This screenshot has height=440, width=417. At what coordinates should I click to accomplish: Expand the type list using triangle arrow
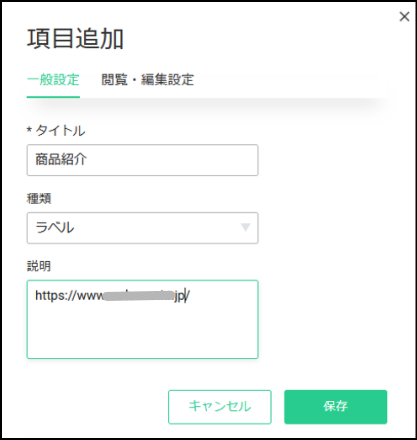click(x=245, y=227)
